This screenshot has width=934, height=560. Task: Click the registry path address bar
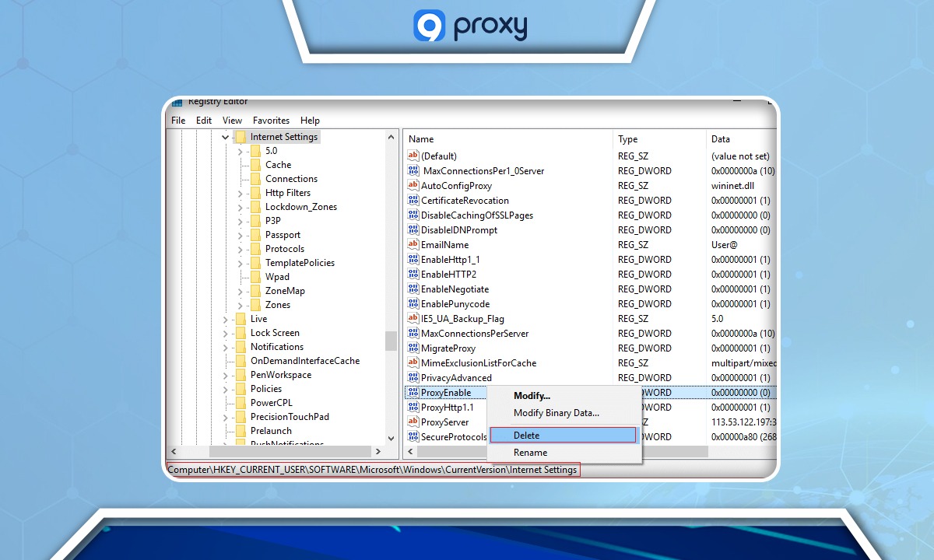coord(374,470)
